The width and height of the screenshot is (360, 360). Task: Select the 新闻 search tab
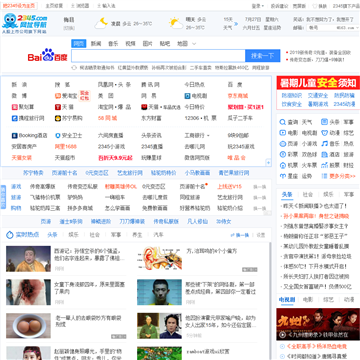point(96,44)
